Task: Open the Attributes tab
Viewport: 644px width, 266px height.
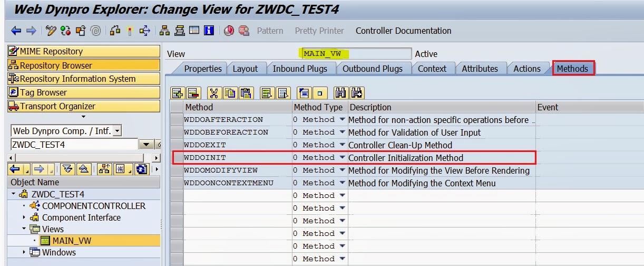Action: tap(480, 69)
